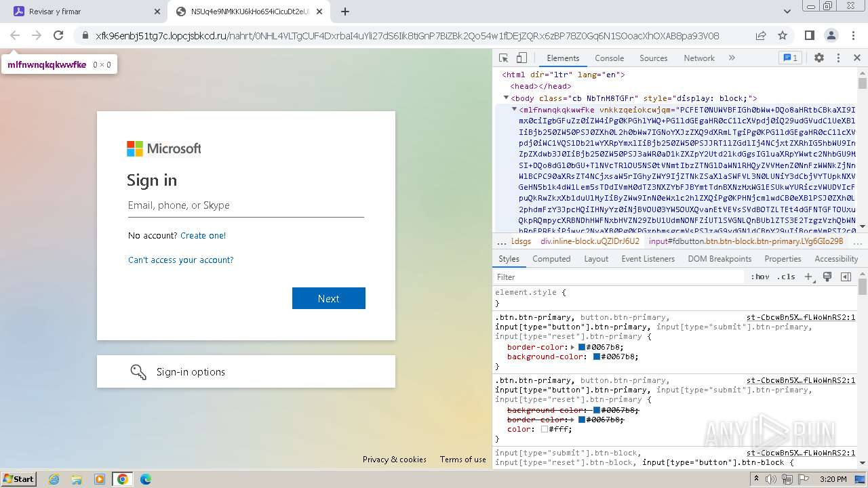Activate the inspect element picker tool

pyautogui.click(x=503, y=58)
